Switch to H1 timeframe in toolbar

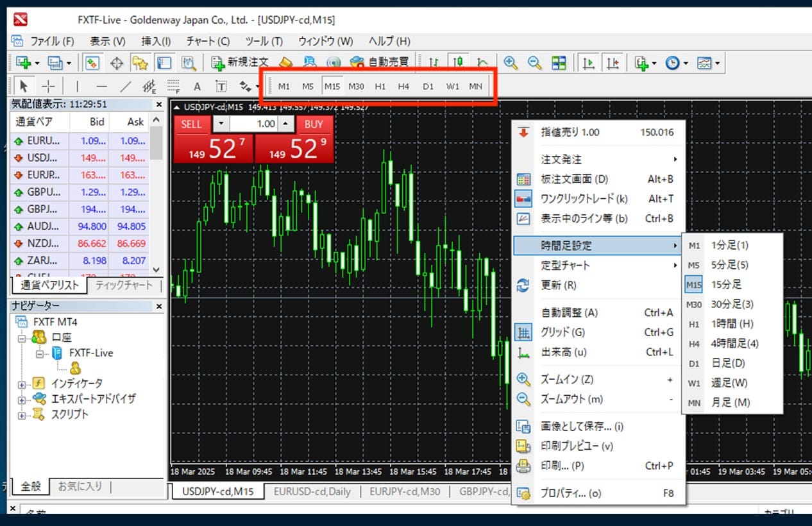click(x=380, y=86)
